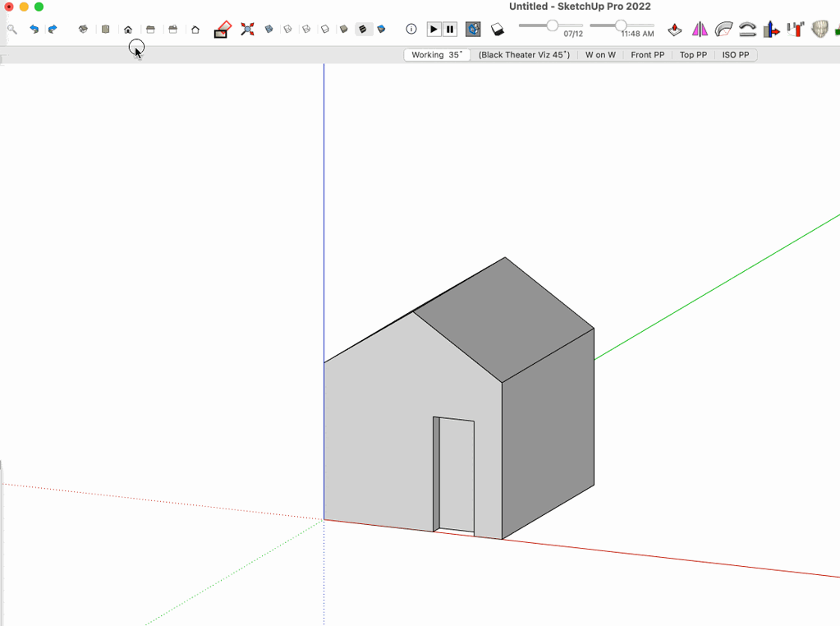Switch to Black Theater Viz 45° scene
The image size is (840, 626).
point(524,55)
